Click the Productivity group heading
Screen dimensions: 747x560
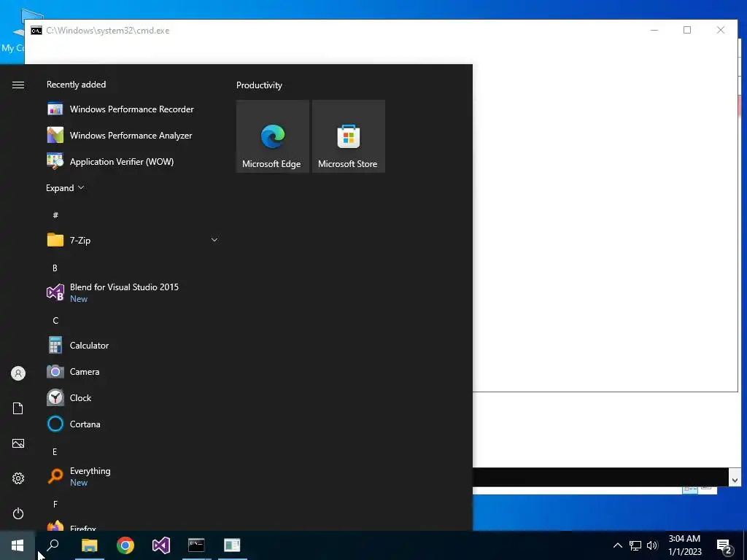[x=259, y=85]
